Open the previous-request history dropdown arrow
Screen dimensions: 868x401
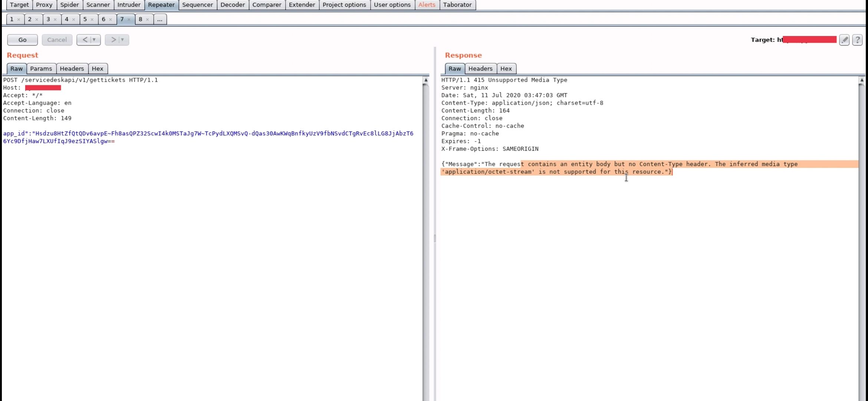coord(94,40)
